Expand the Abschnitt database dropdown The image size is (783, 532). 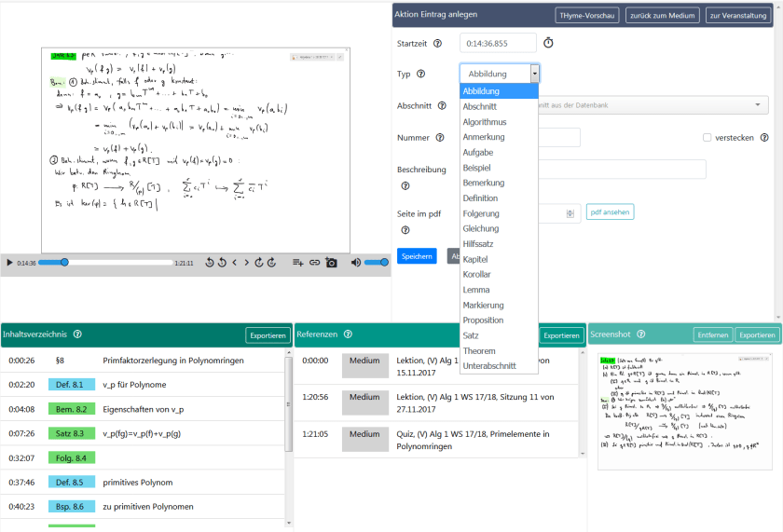[x=757, y=105]
